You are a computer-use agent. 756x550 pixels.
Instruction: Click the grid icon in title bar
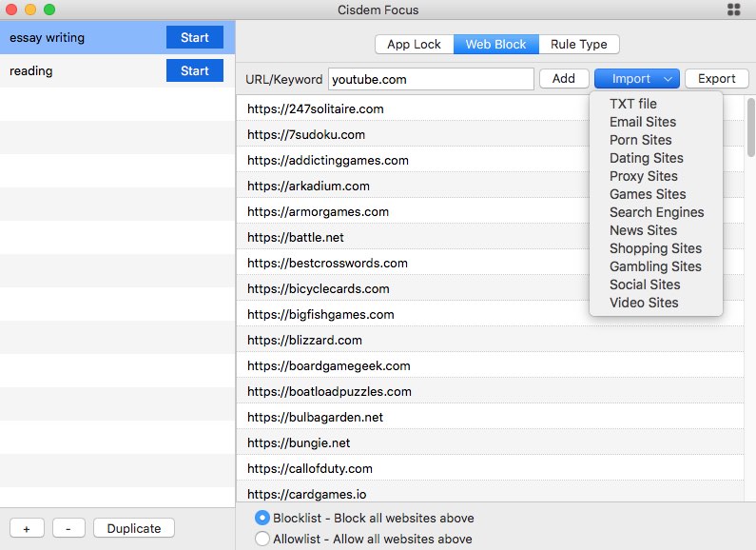(x=733, y=10)
